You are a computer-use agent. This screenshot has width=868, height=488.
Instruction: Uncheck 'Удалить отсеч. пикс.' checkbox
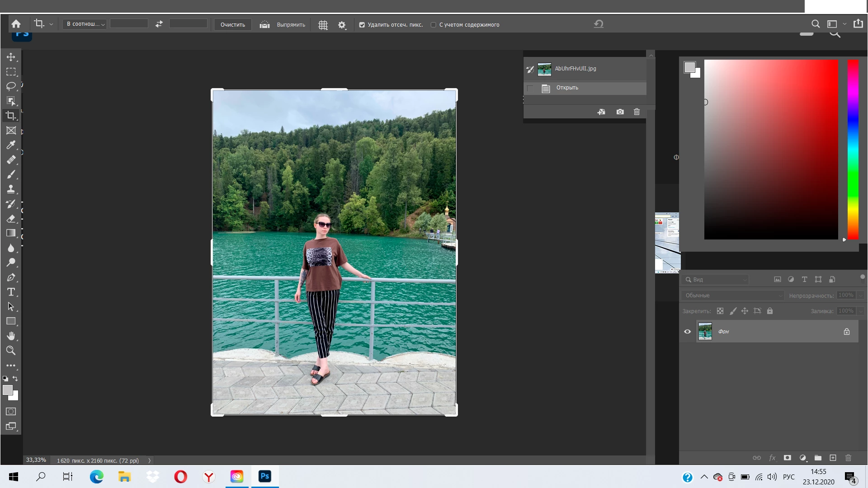pos(362,25)
